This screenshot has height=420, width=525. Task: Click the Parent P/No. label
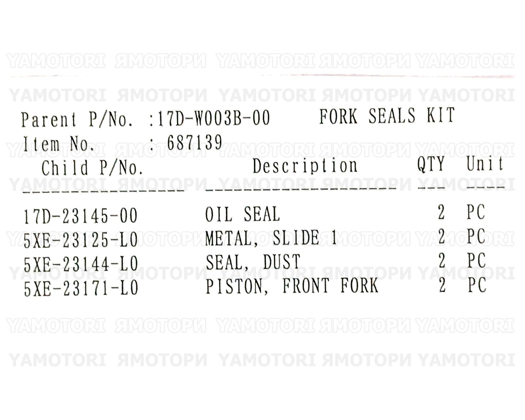pyautogui.click(x=77, y=120)
